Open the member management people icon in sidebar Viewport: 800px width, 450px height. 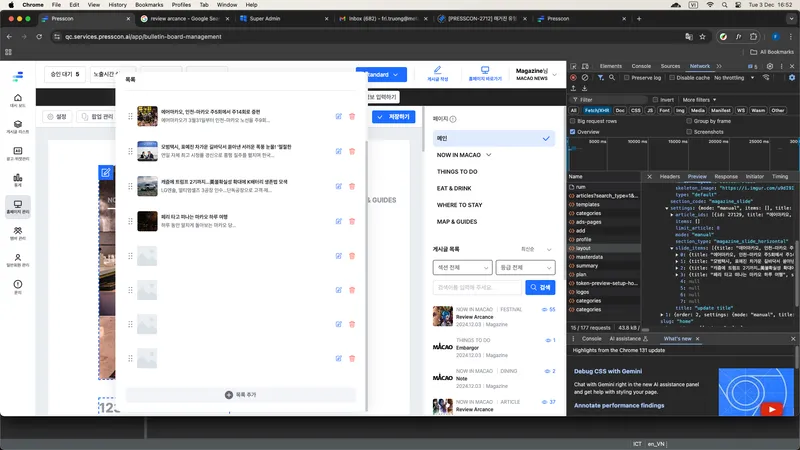click(18, 231)
